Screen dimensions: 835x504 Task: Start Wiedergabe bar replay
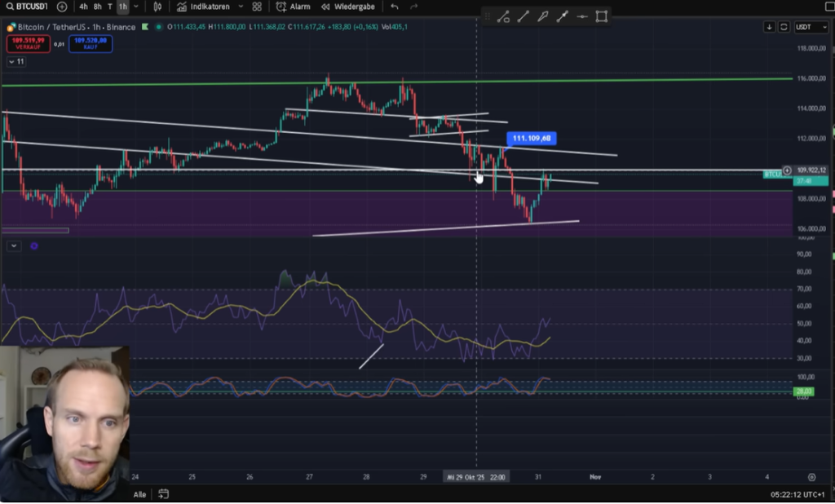pyautogui.click(x=347, y=7)
